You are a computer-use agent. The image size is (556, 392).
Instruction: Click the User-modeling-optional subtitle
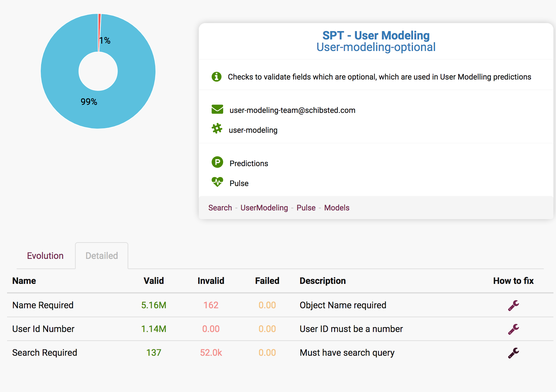pyautogui.click(x=376, y=47)
